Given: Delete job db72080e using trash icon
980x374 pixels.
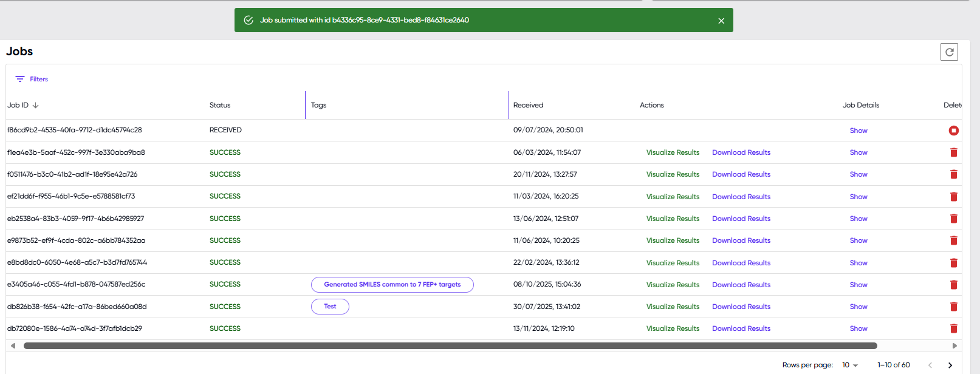Looking at the screenshot, I should (x=953, y=328).
